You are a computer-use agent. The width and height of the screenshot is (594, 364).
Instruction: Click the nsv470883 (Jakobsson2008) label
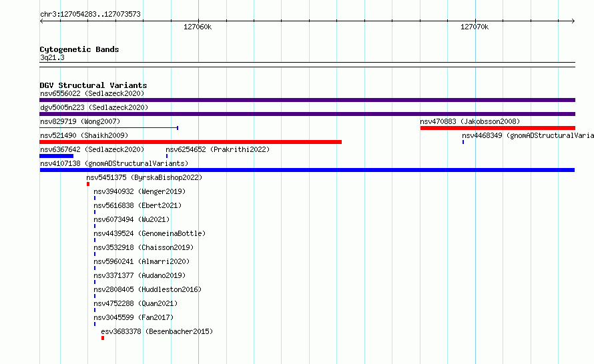(470, 121)
